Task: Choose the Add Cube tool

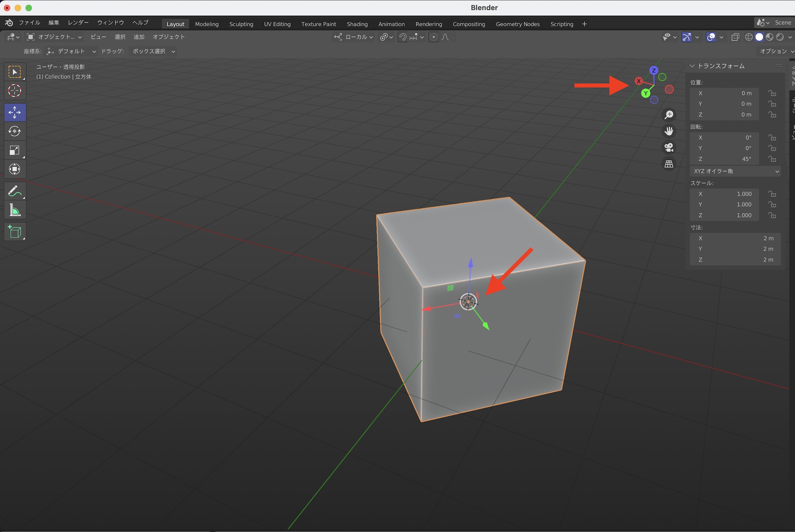Action: [15, 232]
